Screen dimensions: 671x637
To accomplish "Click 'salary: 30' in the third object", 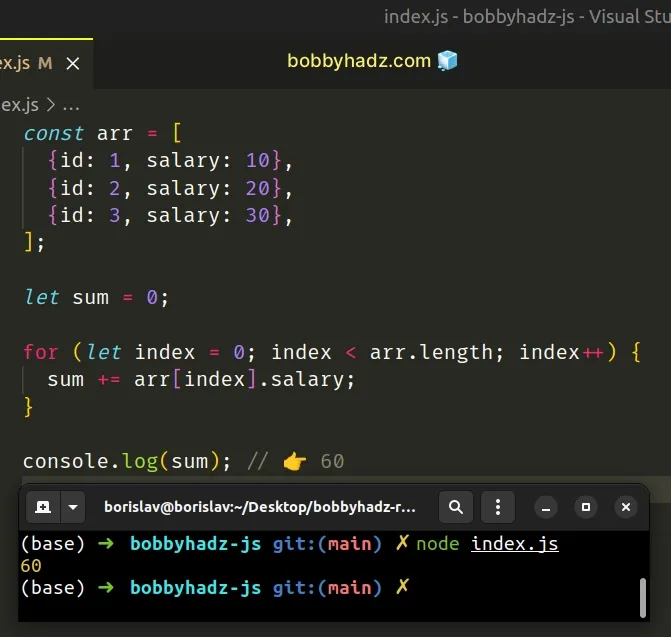I will click(x=208, y=215).
